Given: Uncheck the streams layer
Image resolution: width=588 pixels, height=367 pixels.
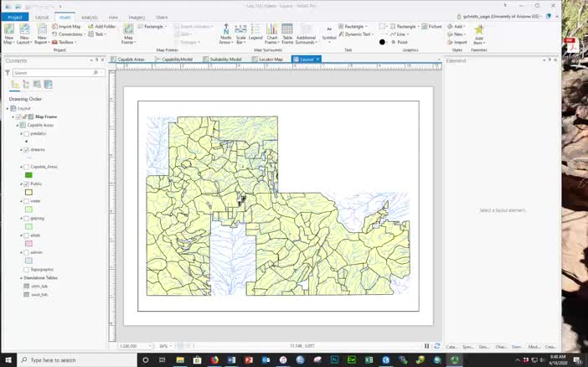Looking at the screenshot, I should (x=27, y=150).
